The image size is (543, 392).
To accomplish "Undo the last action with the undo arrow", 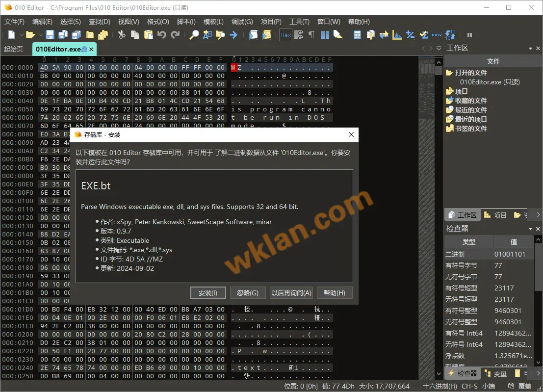I will tap(161, 35).
